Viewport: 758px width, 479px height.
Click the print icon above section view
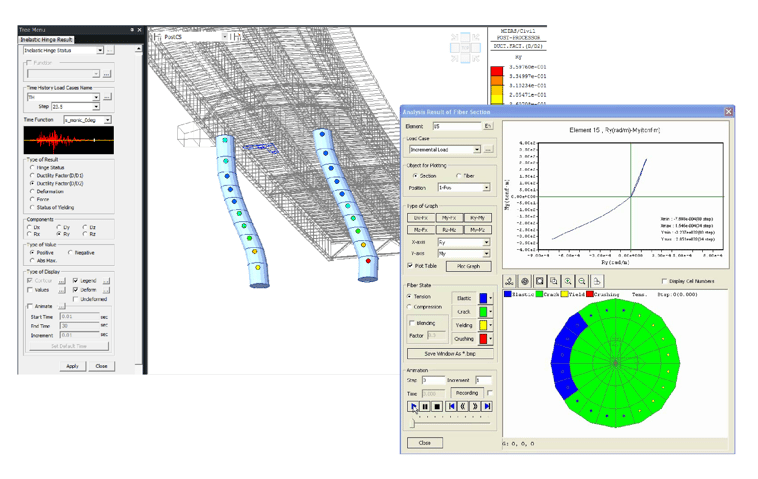[x=598, y=282]
